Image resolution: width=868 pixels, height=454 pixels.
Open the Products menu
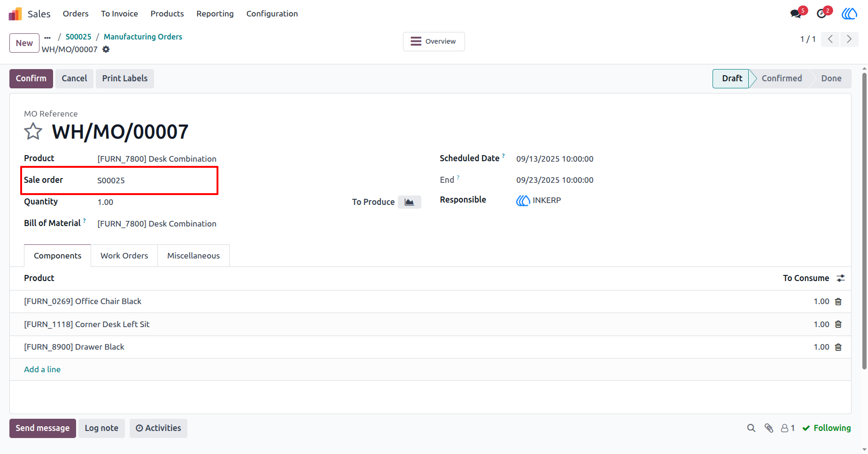pos(167,14)
